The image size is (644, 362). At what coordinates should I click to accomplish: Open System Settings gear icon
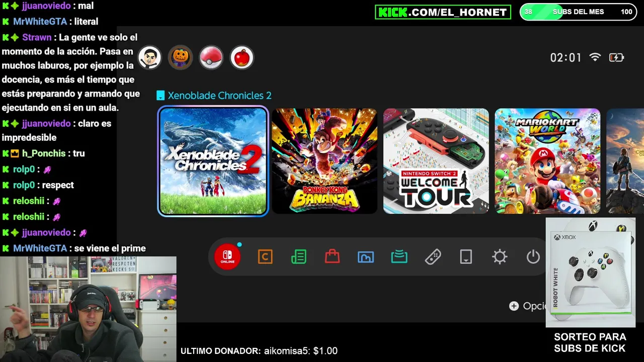click(500, 257)
